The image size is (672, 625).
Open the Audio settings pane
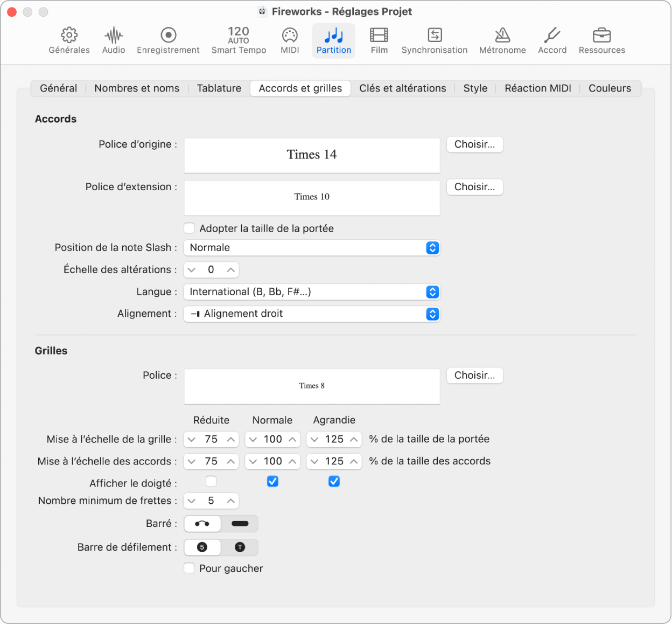tap(114, 41)
